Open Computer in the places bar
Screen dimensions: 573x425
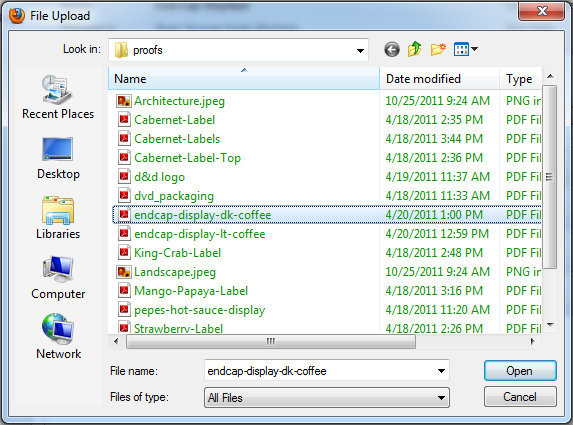click(x=58, y=278)
